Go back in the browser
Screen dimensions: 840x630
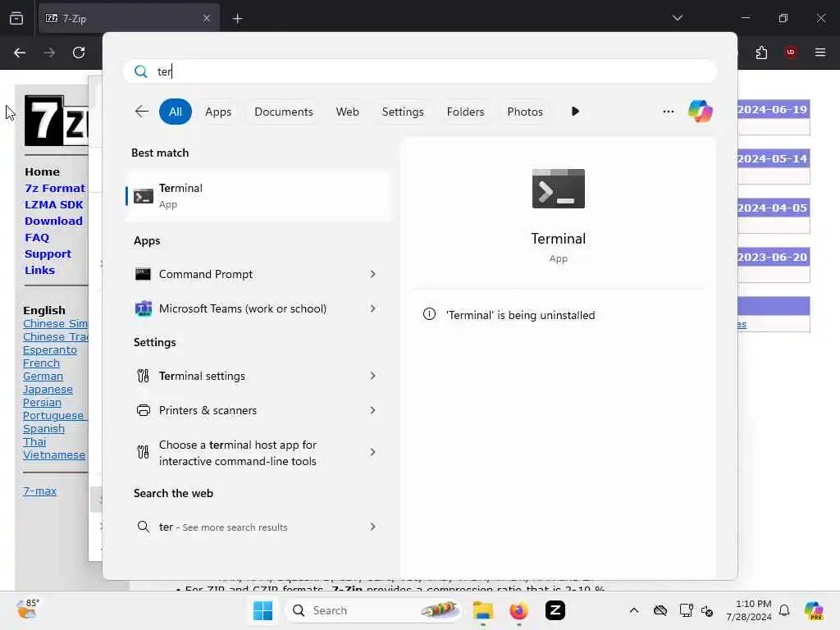pos(20,52)
